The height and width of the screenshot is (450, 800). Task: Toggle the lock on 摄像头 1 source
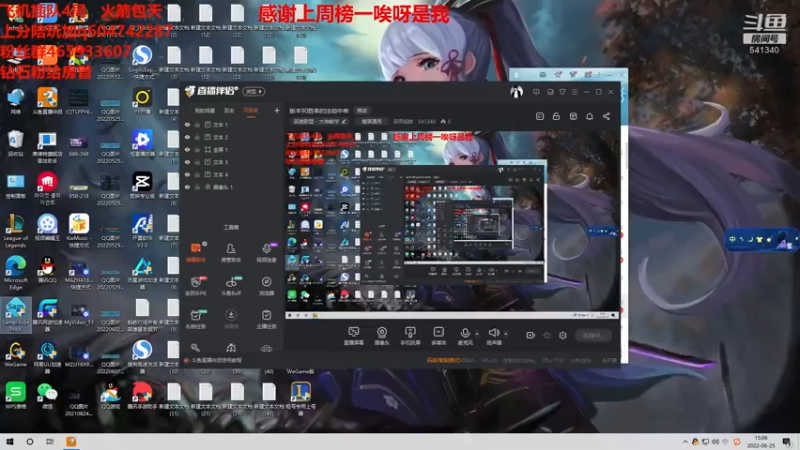point(197,187)
